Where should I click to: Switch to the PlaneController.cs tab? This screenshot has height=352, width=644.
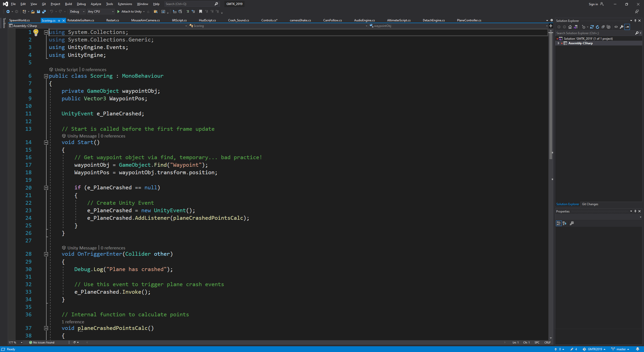click(469, 20)
